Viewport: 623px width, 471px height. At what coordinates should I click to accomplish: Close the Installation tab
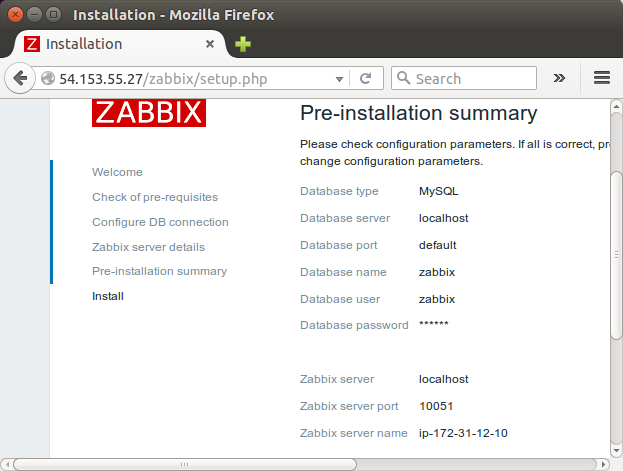(x=210, y=44)
